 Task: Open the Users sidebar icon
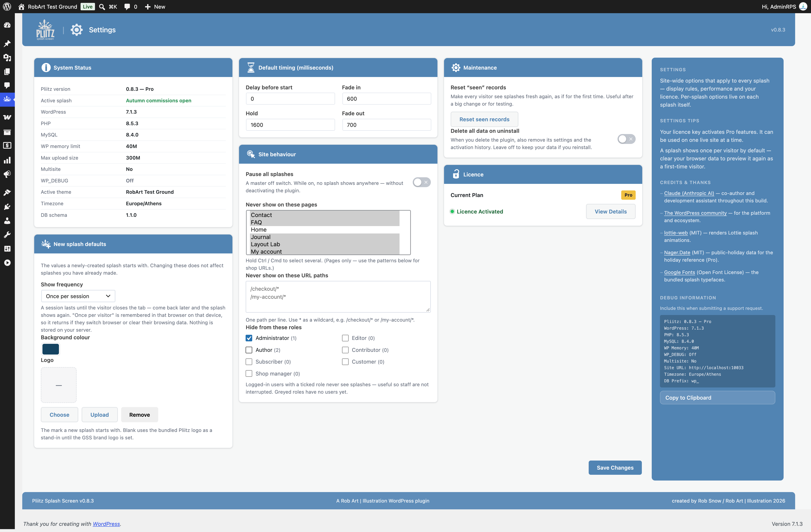[7, 221]
